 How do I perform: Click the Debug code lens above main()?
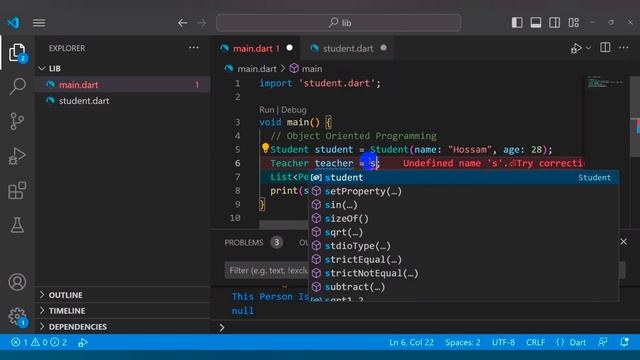click(293, 110)
